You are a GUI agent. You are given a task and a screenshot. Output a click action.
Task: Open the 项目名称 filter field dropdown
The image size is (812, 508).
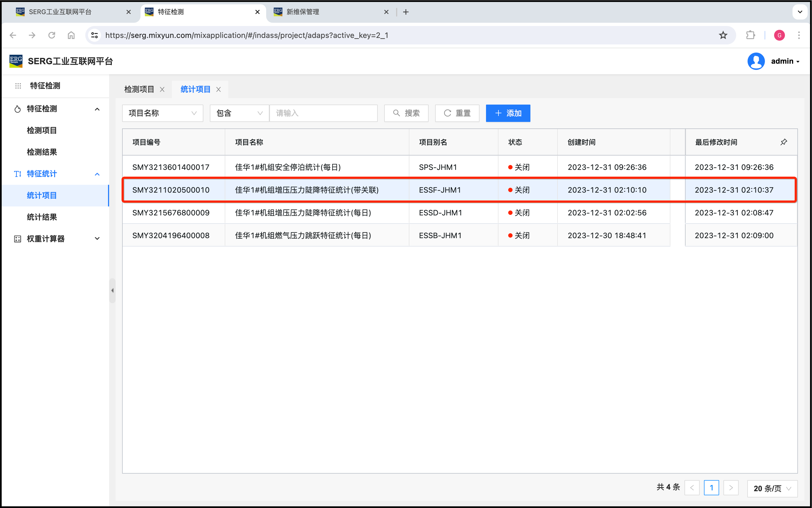coord(162,113)
